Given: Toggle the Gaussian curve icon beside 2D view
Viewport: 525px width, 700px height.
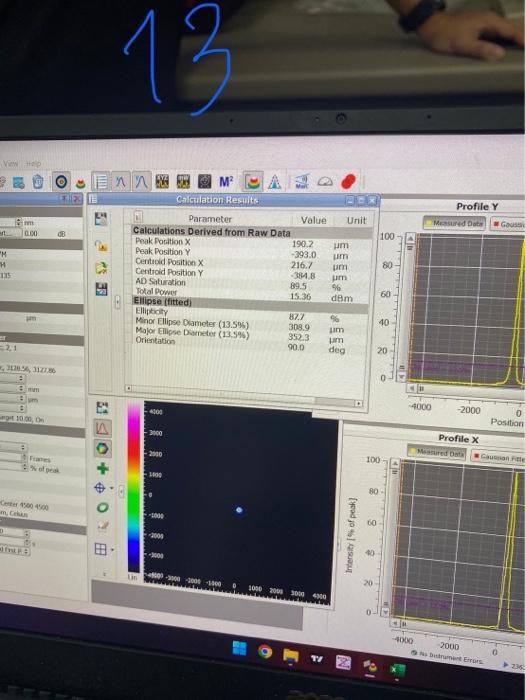Looking at the screenshot, I should point(103,429).
